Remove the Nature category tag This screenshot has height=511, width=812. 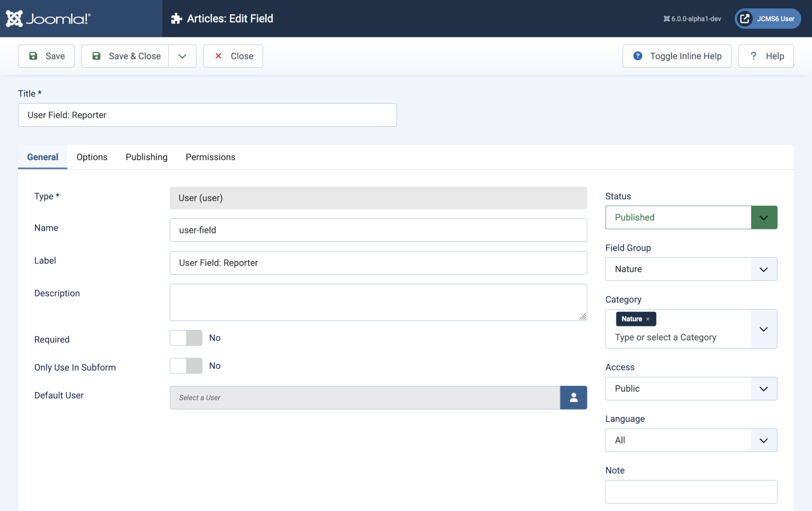tap(649, 319)
